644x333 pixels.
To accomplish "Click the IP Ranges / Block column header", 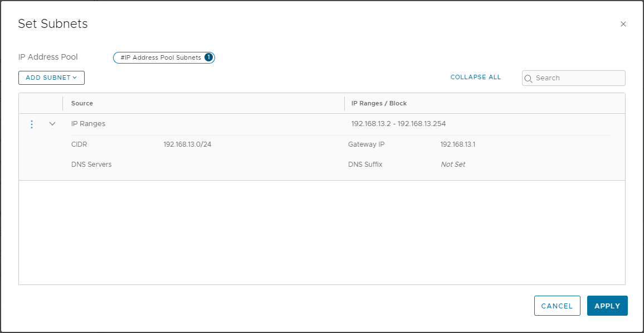I will click(x=379, y=103).
